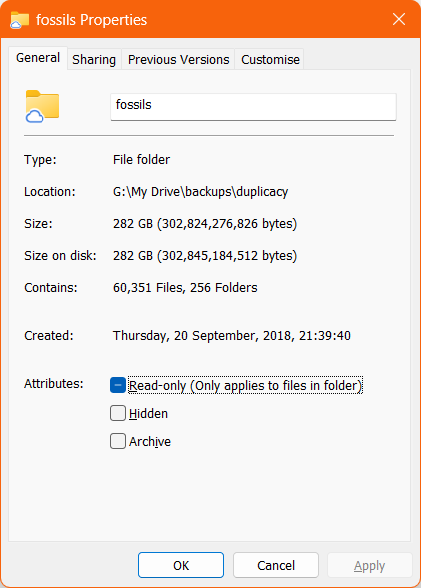Switch to the General tab
Image resolution: width=421 pixels, height=588 pixels.
[38, 58]
